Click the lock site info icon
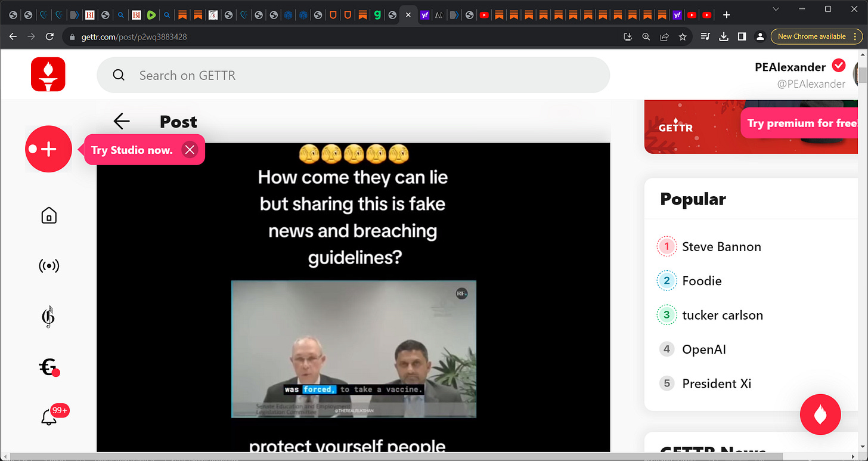 coord(73,36)
